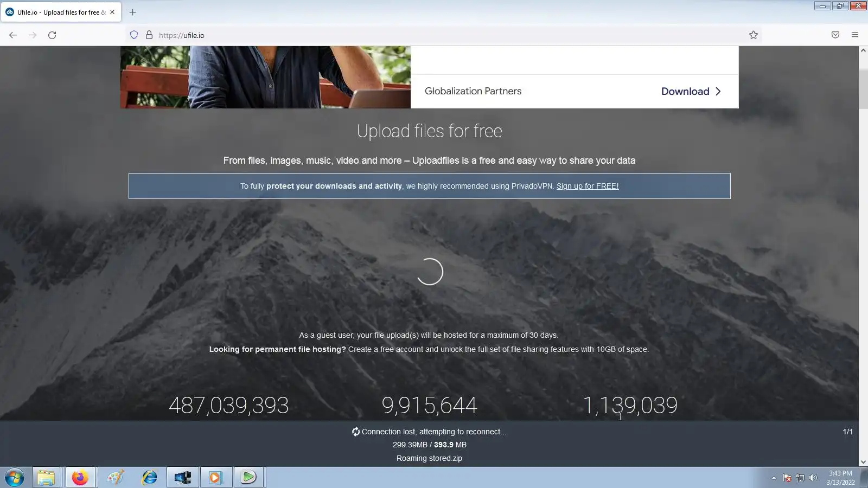The image size is (868, 488).
Task: Click the Show desktop button
Action: 864,478
